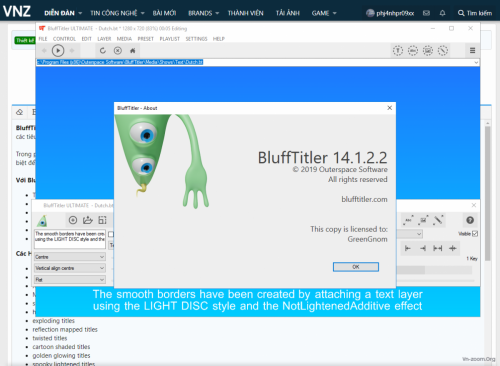Click the play button in BluffTitler toolbar
Screen dimensions: 500x366
point(58,51)
